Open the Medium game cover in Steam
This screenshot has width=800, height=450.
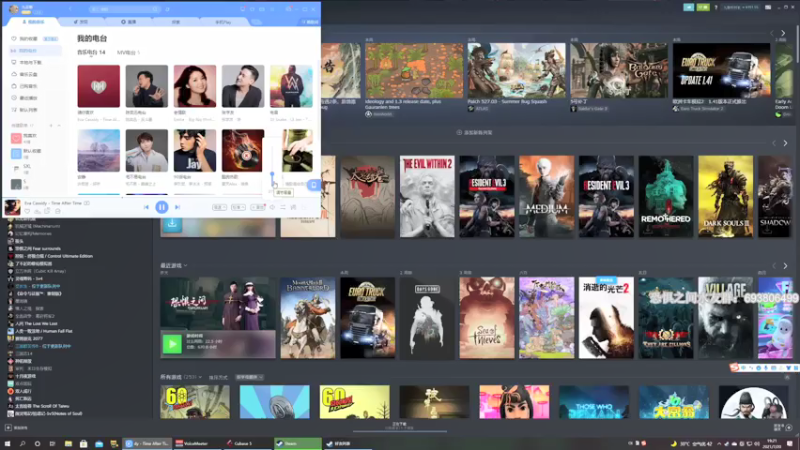[x=546, y=196]
